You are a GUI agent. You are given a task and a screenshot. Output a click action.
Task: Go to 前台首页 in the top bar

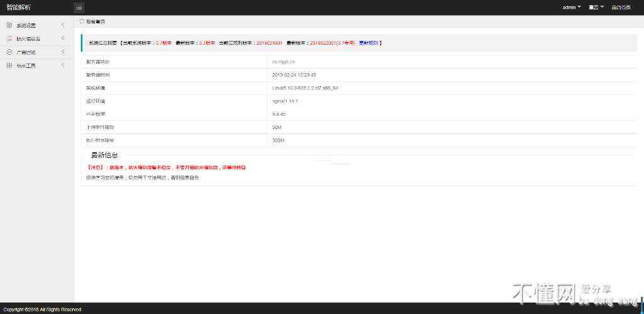621,8
